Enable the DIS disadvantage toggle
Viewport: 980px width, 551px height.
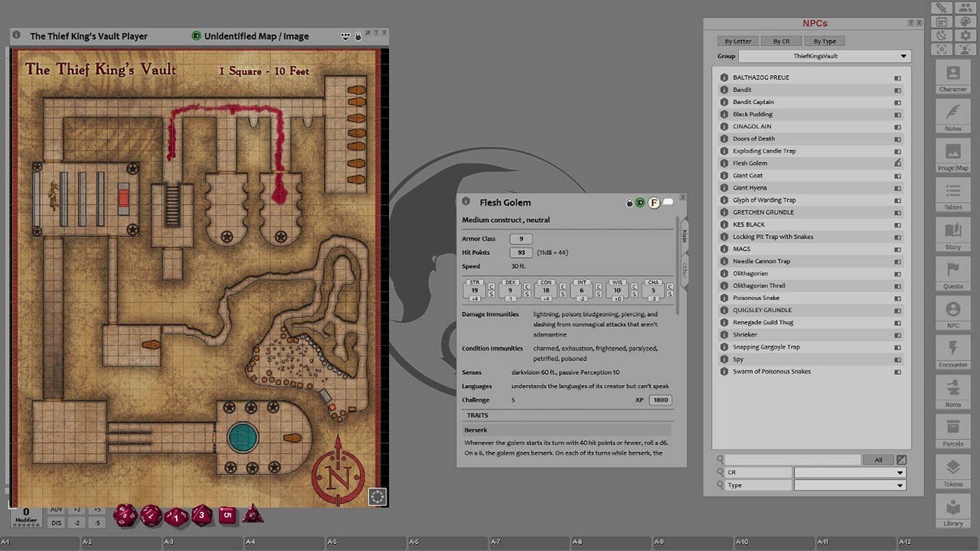pos(56,523)
